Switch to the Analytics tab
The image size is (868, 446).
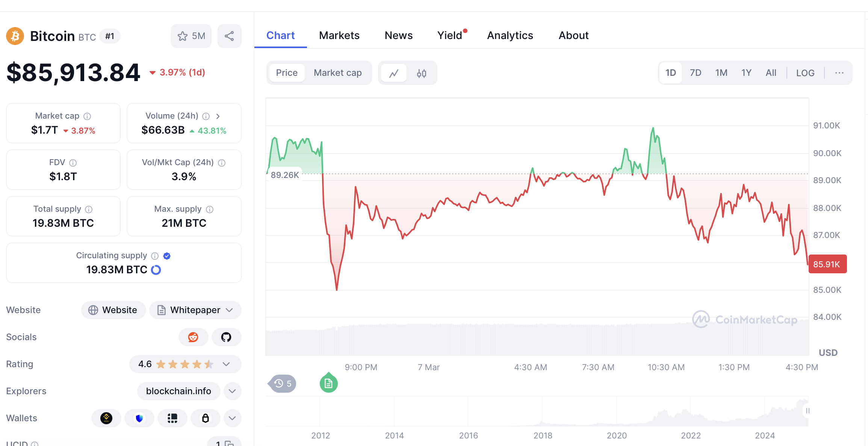coord(510,36)
